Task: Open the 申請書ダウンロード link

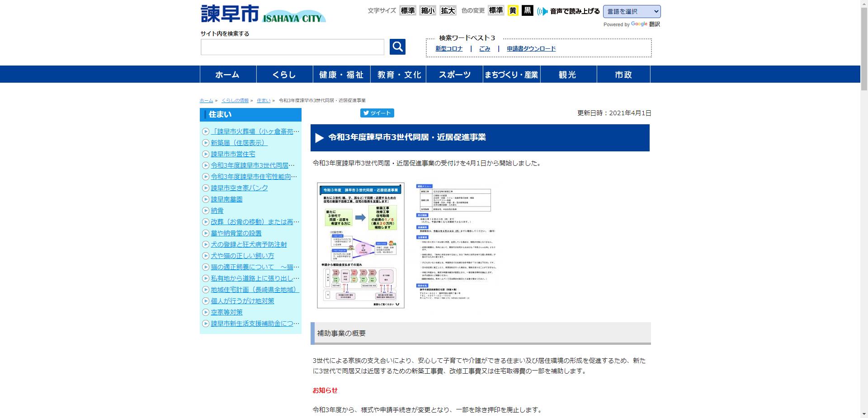Action: (531, 48)
